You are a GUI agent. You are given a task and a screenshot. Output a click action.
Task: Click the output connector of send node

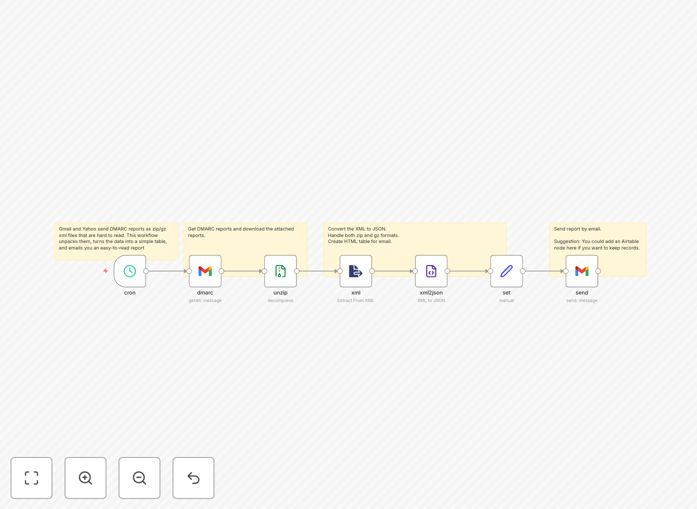point(598,271)
